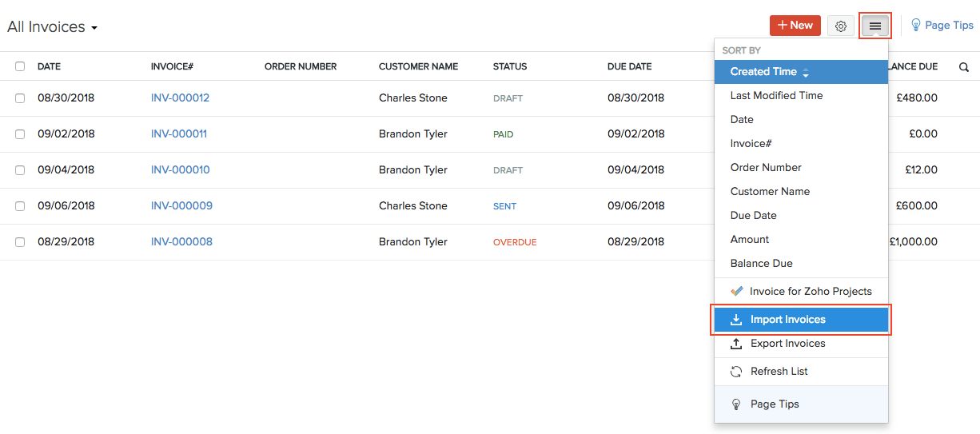Open invoice INV-000011 link
The width and height of the screenshot is (980, 434).
179,134
